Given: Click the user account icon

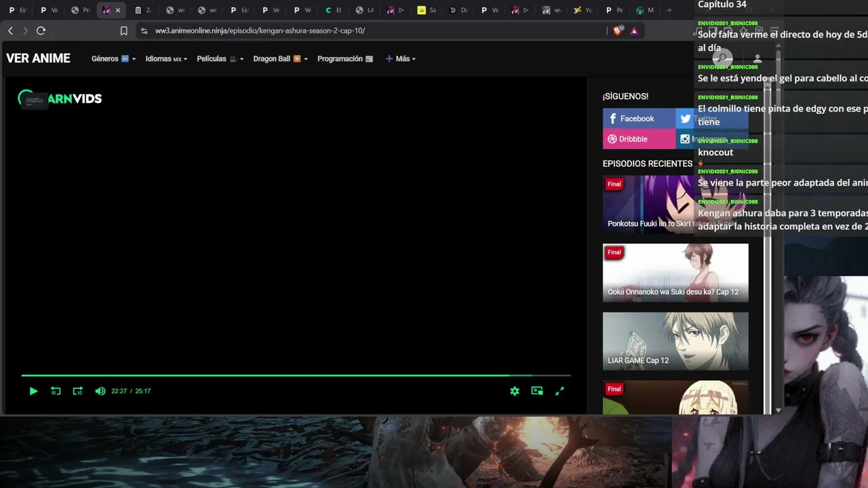Looking at the screenshot, I should pyautogui.click(x=757, y=59).
